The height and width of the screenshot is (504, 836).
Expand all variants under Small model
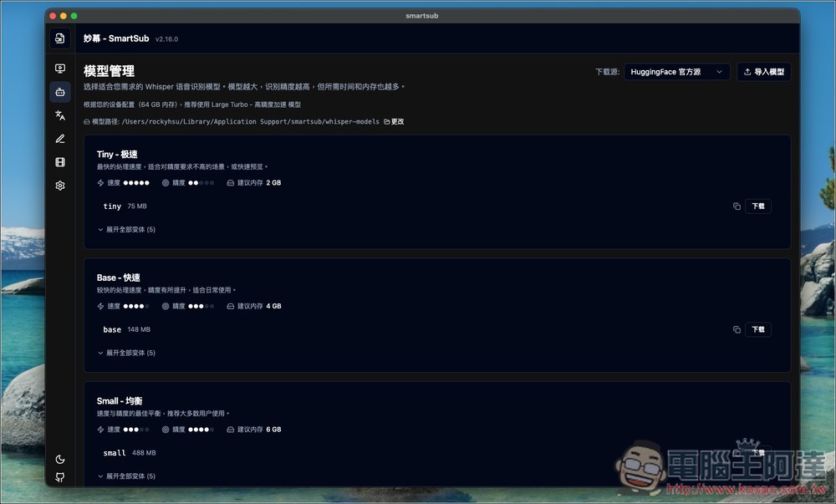(x=126, y=476)
